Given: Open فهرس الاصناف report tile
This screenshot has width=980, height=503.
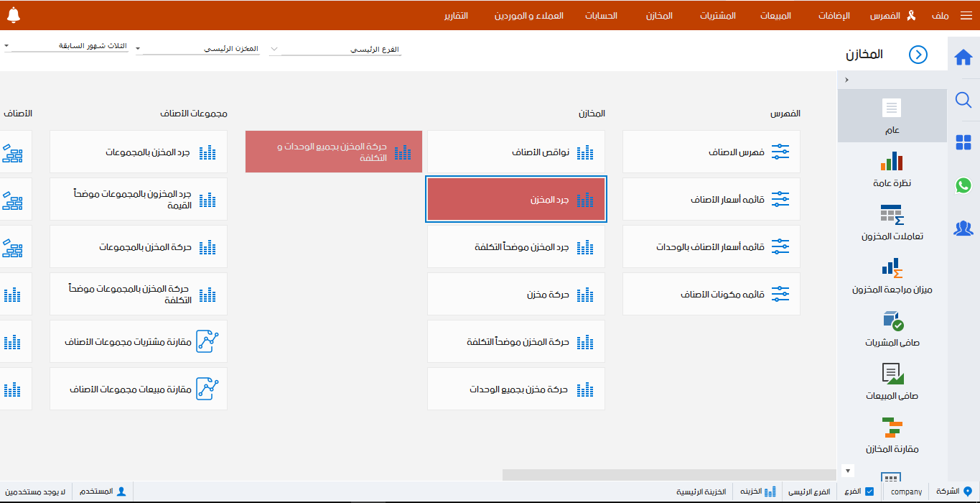Looking at the screenshot, I should (x=711, y=152).
